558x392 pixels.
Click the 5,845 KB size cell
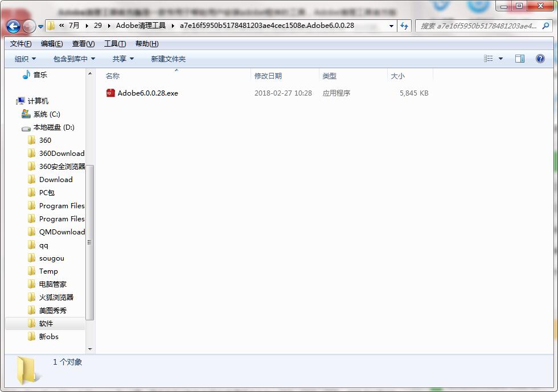[414, 93]
